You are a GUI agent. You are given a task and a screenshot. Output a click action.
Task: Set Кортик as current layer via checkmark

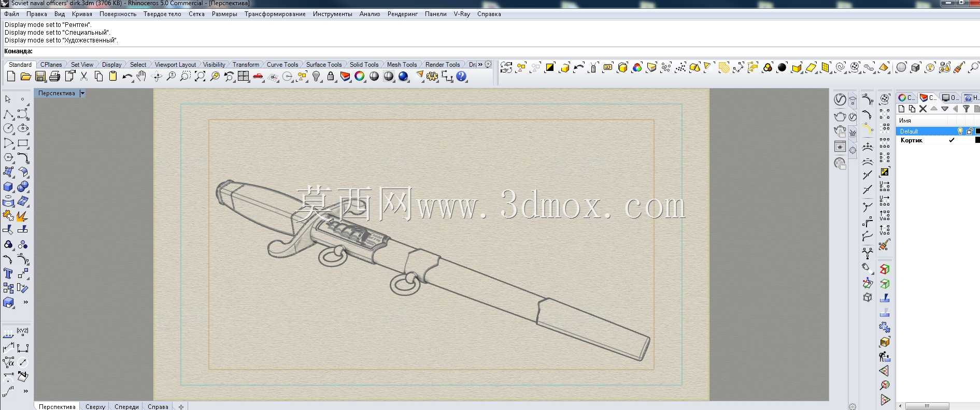pyautogui.click(x=951, y=140)
